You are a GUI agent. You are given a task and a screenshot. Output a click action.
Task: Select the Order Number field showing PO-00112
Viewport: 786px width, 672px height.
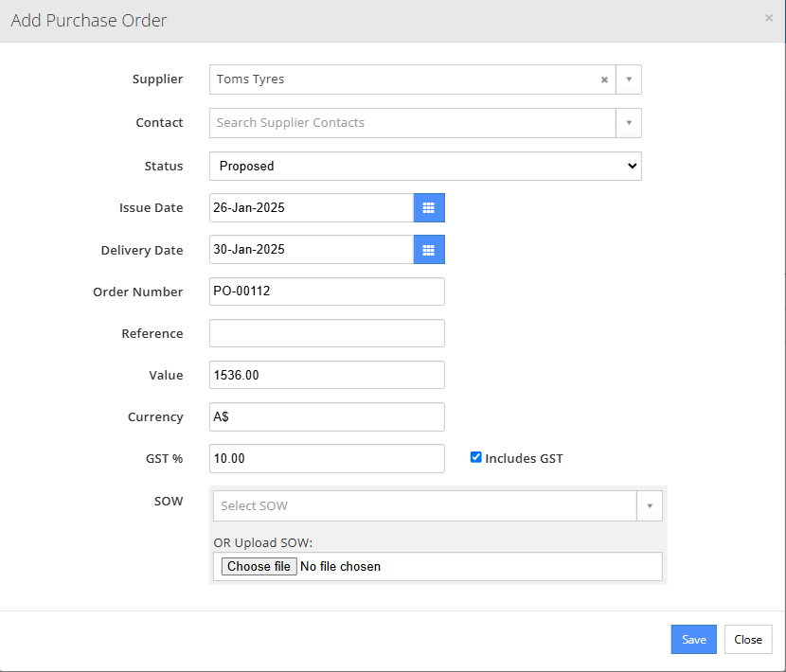click(326, 292)
